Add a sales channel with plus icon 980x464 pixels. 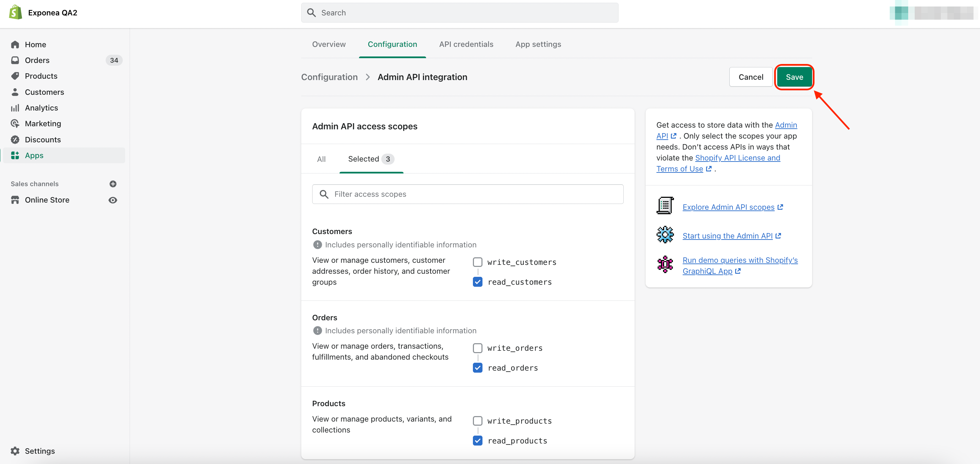tap(113, 184)
